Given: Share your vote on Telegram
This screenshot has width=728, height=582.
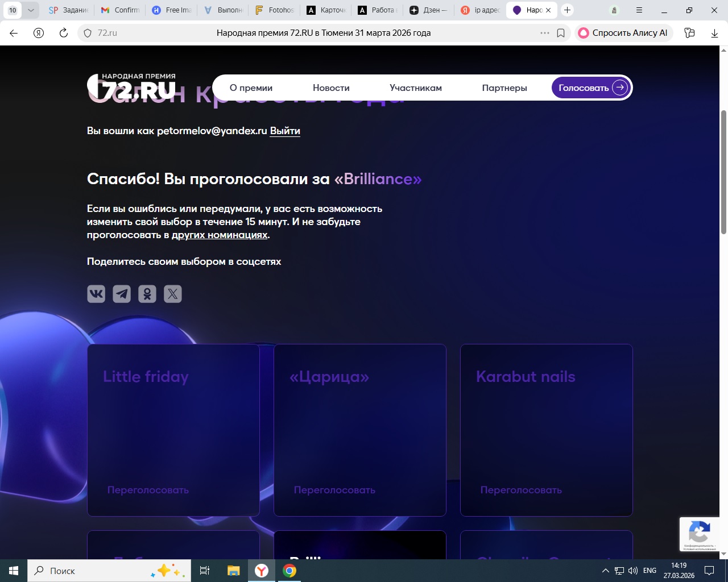Looking at the screenshot, I should (x=122, y=294).
